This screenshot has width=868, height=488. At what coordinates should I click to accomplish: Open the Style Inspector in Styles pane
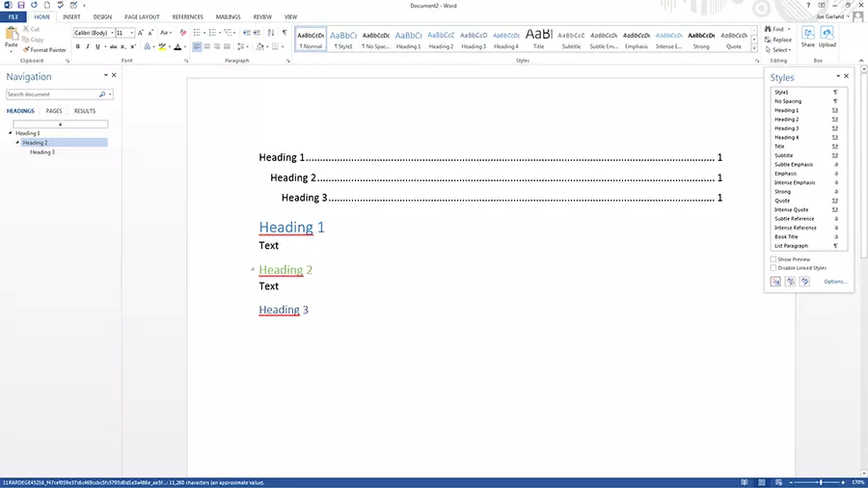[x=790, y=282]
